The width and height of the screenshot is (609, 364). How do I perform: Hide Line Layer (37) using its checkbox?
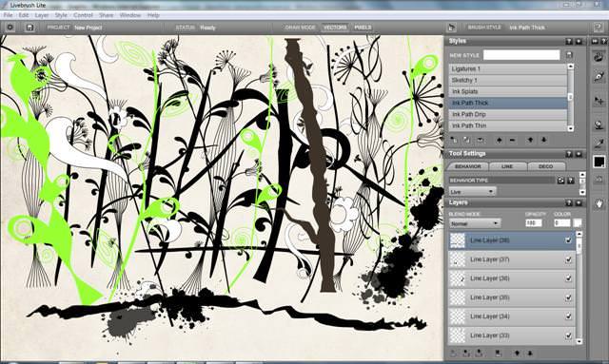[569, 259]
